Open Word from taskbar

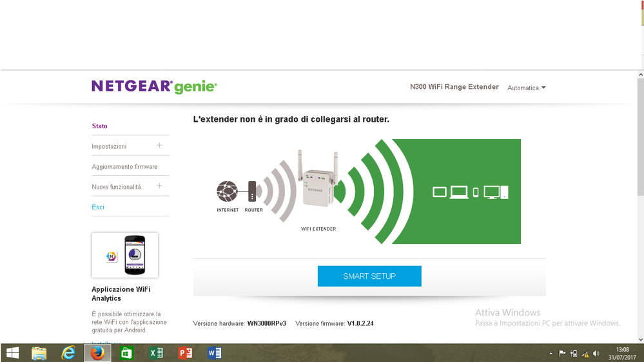click(x=215, y=353)
